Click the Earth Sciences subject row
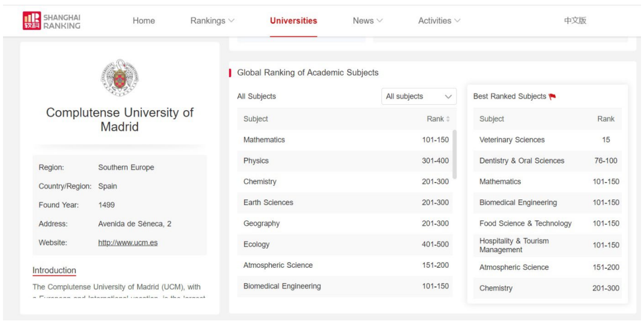The width and height of the screenshot is (644, 324). [x=345, y=202]
